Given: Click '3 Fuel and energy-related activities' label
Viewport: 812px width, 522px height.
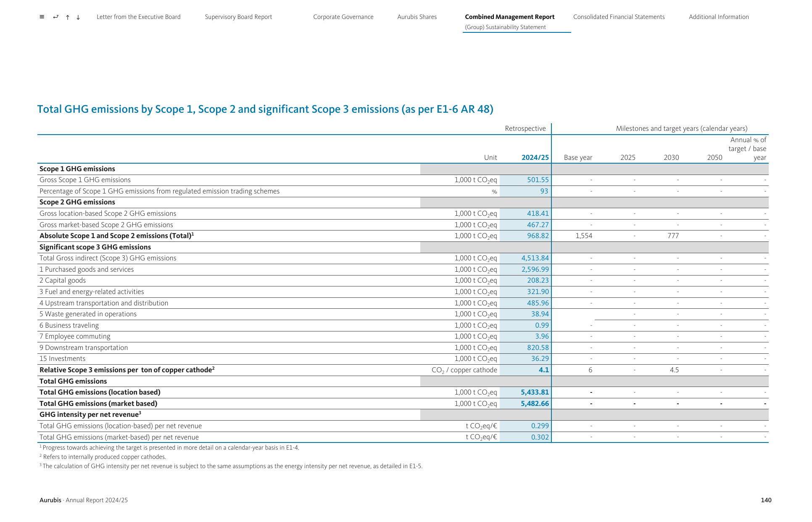Looking at the screenshot, I should pos(92,292).
